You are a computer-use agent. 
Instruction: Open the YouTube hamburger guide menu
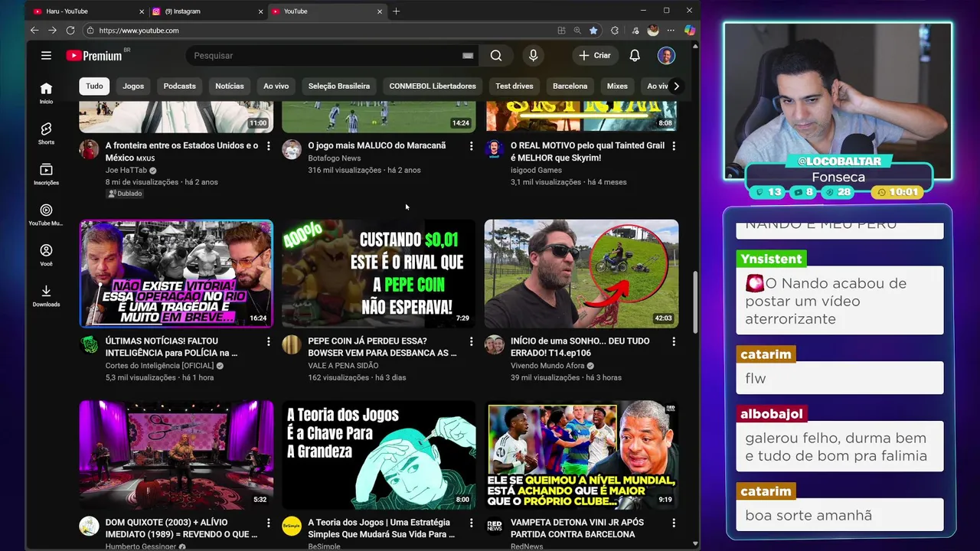(x=46, y=55)
